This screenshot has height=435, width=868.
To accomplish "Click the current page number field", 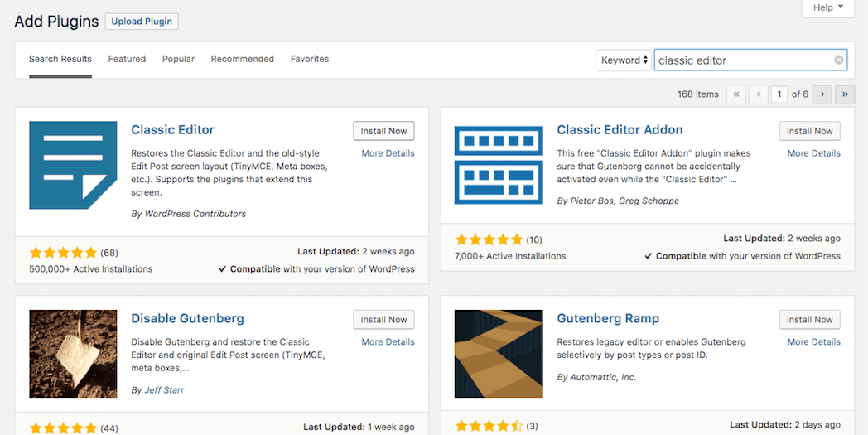I will 779,94.
